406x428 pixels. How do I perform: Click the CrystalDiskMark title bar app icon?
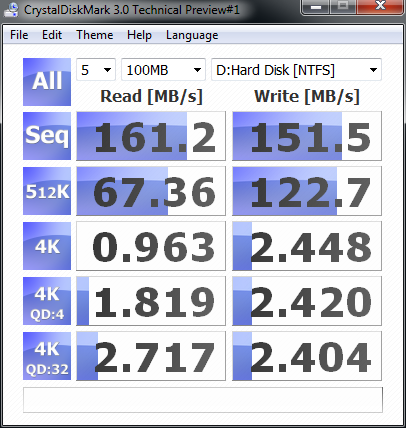tap(11, 9)
